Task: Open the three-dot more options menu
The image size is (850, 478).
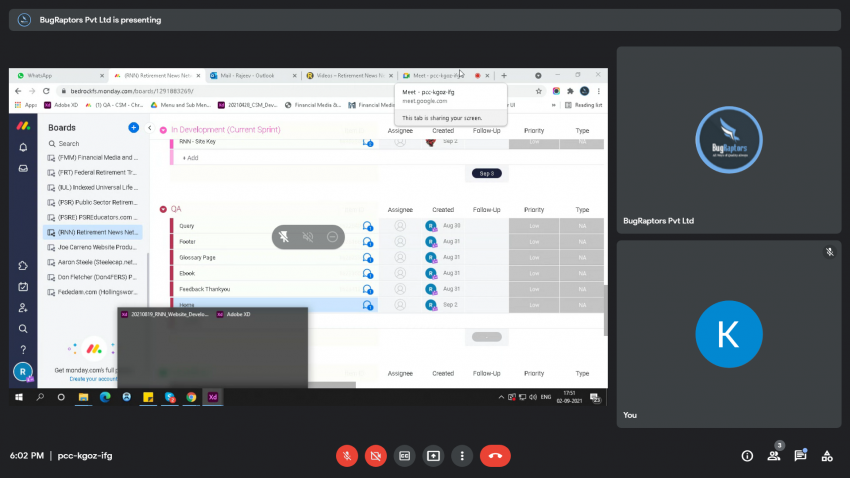Action: [461, 455]
